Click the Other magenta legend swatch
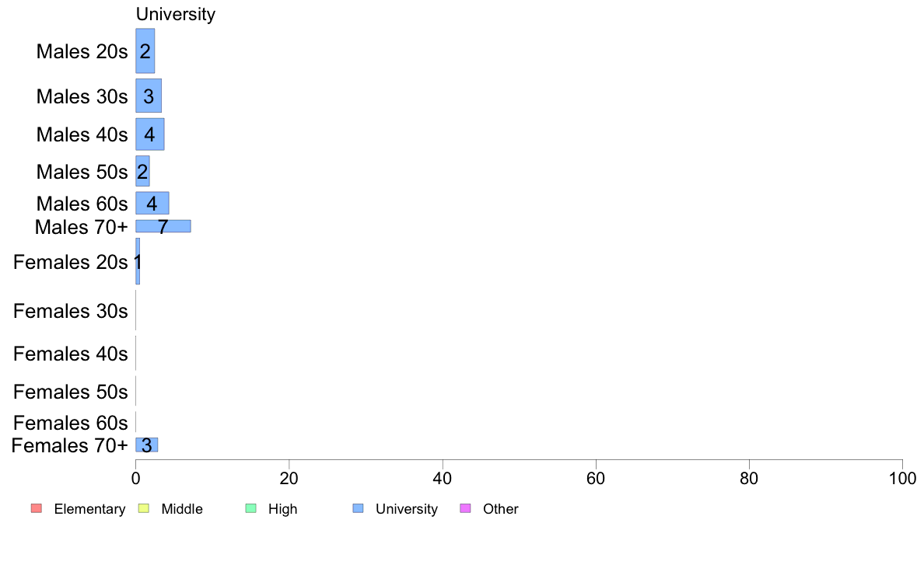 pos(465,508)
